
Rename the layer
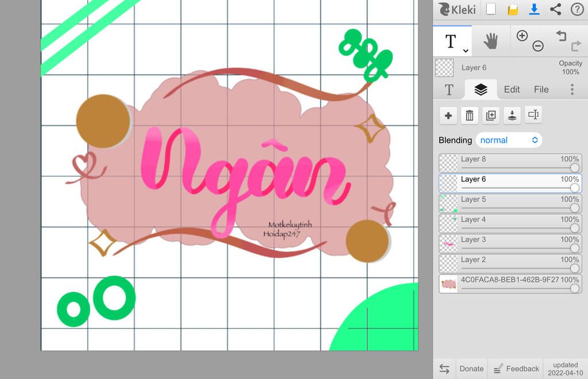click(x=533, y=115)
